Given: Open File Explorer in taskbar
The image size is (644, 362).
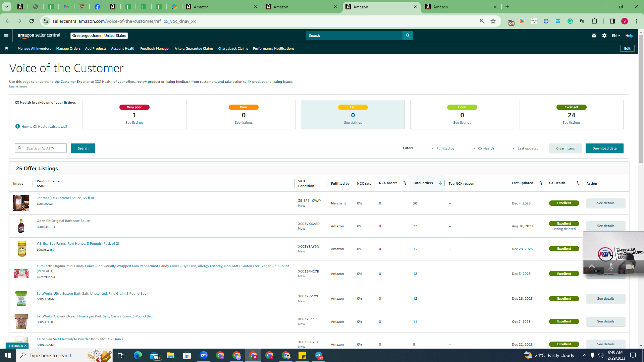Looking at the screenshot, I should 171,355.
